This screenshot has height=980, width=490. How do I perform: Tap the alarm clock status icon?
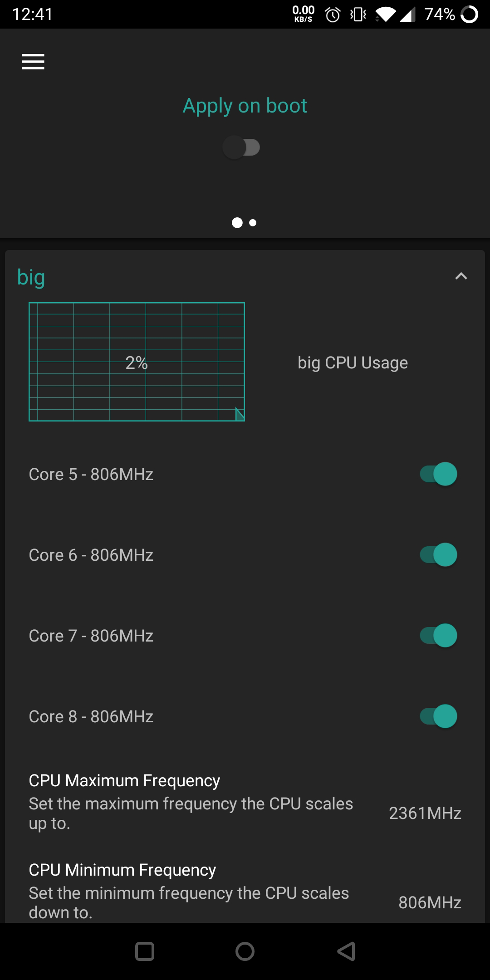[333, 15]
